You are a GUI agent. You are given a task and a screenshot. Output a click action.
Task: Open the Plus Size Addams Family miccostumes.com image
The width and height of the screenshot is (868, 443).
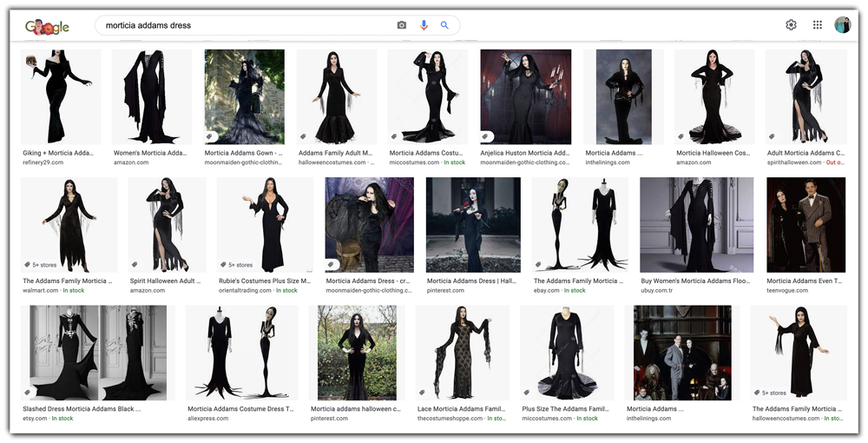coord(567,353)
